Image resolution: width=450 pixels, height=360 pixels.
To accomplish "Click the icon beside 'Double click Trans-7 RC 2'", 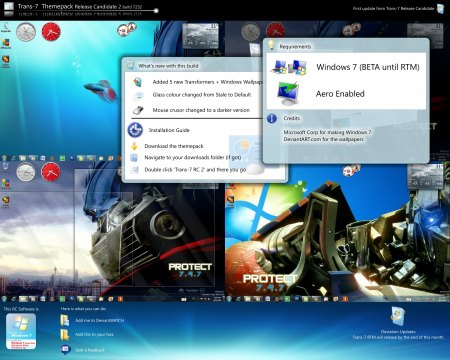I will click(x=134, y=170).
